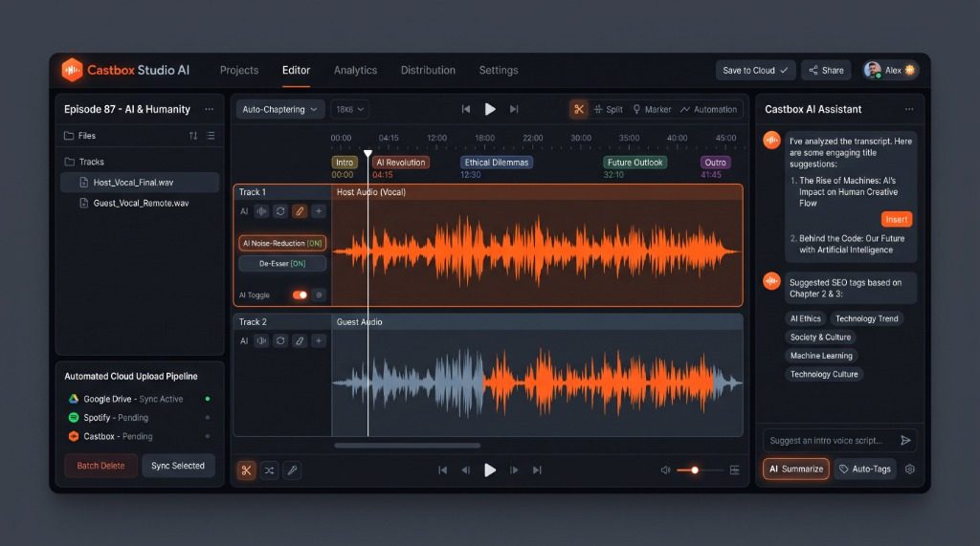Skip to end in bottom transport
Viewport: 980px width, 546px height.
537,470
